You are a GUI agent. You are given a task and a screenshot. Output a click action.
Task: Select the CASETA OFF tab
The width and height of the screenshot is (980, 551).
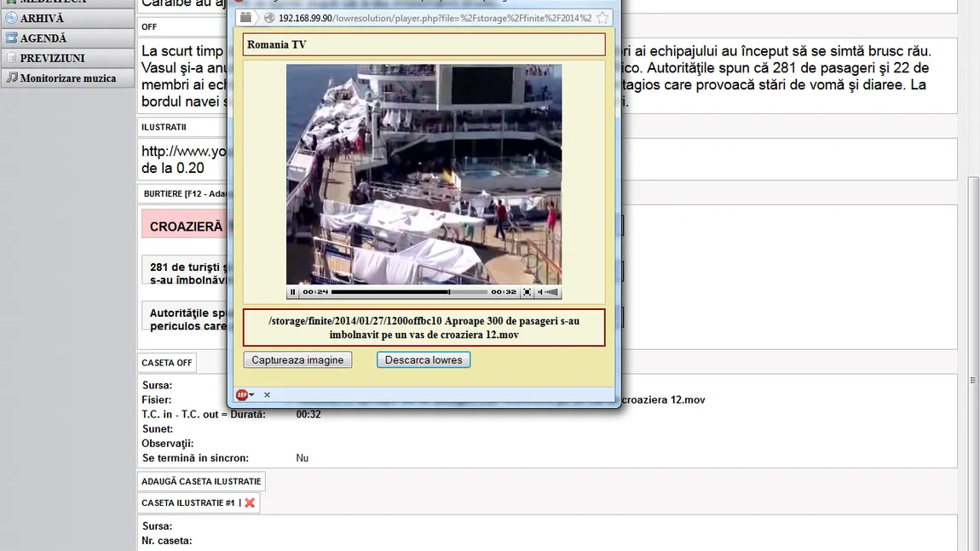pos(167,363)
